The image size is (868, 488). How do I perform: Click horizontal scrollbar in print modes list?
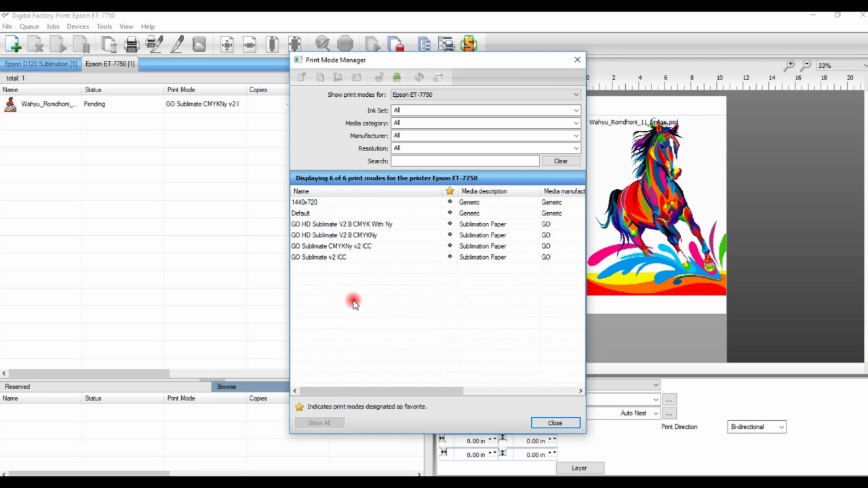pyautogui.click(x=381, y=390)
